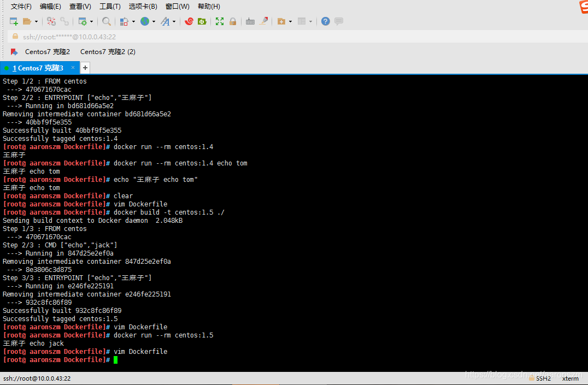588x385 pixels.
Task: Click the '王麻子 echo jack' output line
Action: (x=33, y=343)
